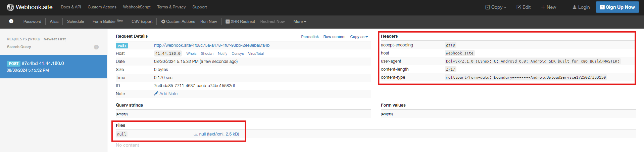
Task: Click the Sign Up Now button
Action: click(x=617, y=7)
